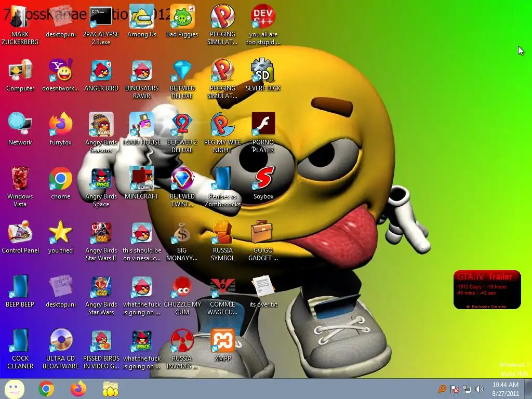Open the eggs folder taskbar icon
The height and width of the screenshot is (399, 532).
click(x=110, y=389)
